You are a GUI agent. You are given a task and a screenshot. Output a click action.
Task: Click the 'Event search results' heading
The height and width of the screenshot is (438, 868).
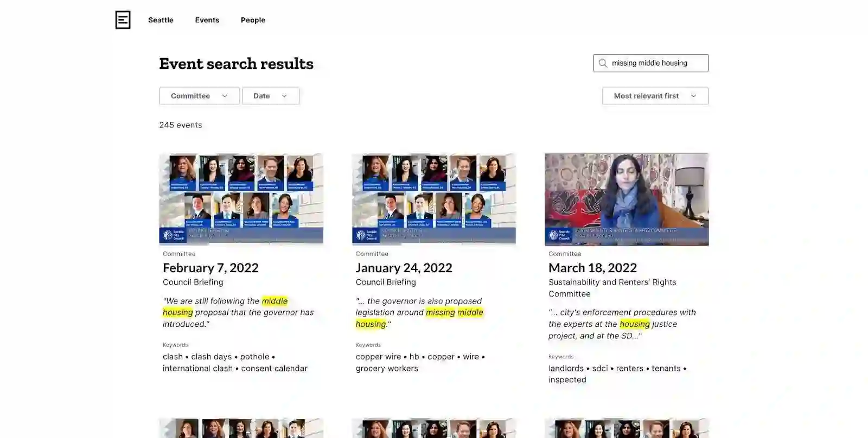[237, 64]
